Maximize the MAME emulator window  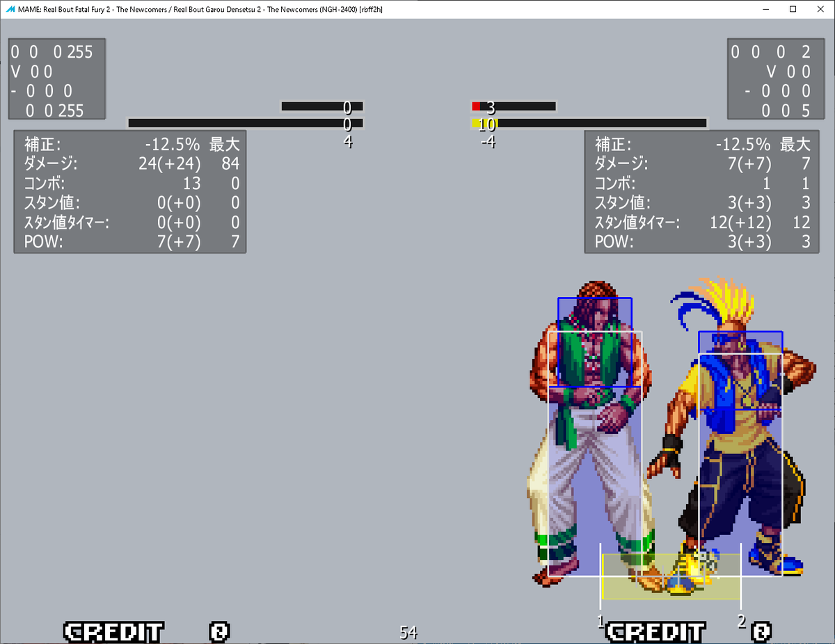tap(793, 9)
